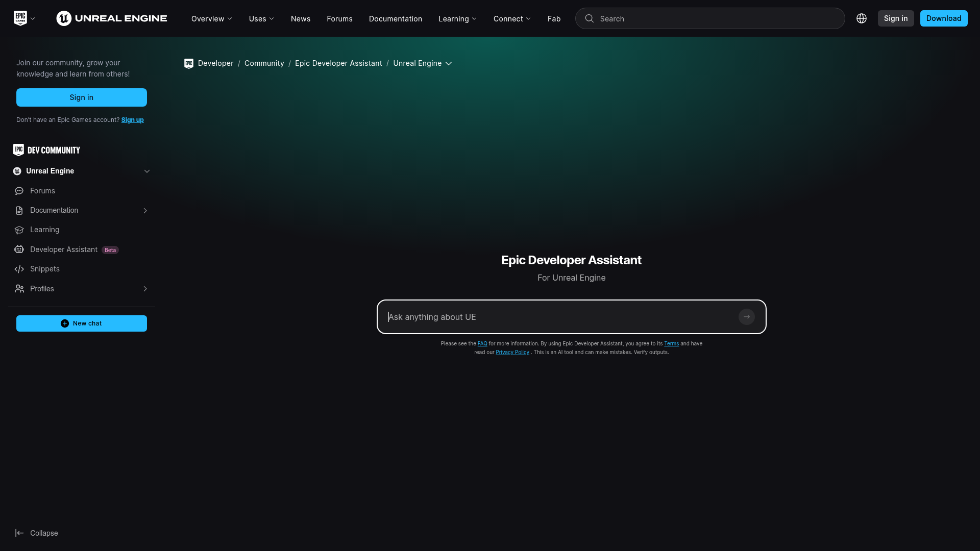Screen dimensions: 980x551
Task: Click Community in breadcrumb
Action: pos(264,63)
